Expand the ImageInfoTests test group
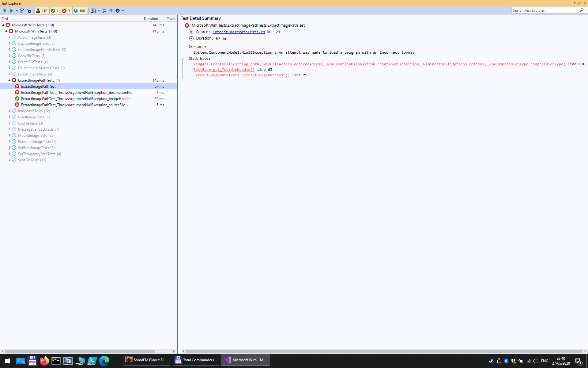The height and width of the screenshot is (368, 588). point(9,111)
